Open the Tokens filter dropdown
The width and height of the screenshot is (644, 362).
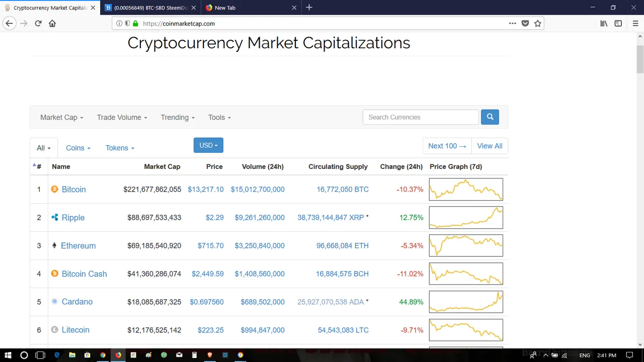tap(120, 148)
